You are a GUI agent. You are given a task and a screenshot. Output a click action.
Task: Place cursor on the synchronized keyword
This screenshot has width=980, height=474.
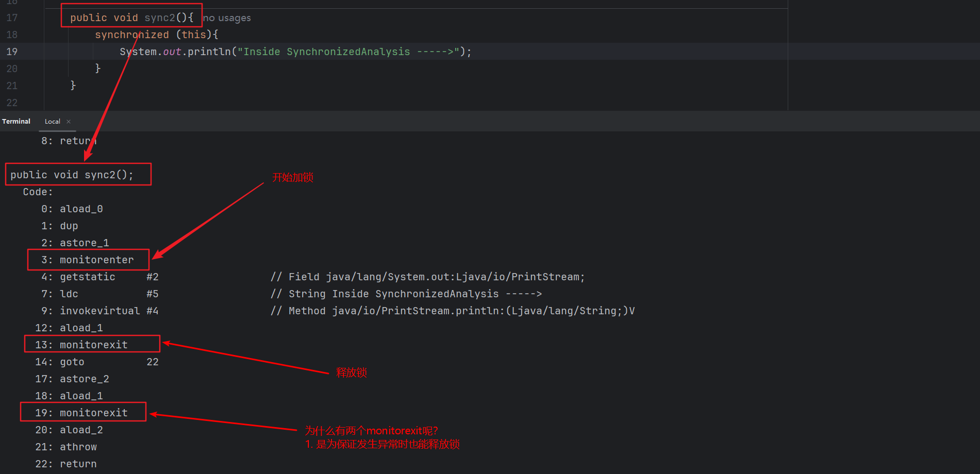pos(131,35)
